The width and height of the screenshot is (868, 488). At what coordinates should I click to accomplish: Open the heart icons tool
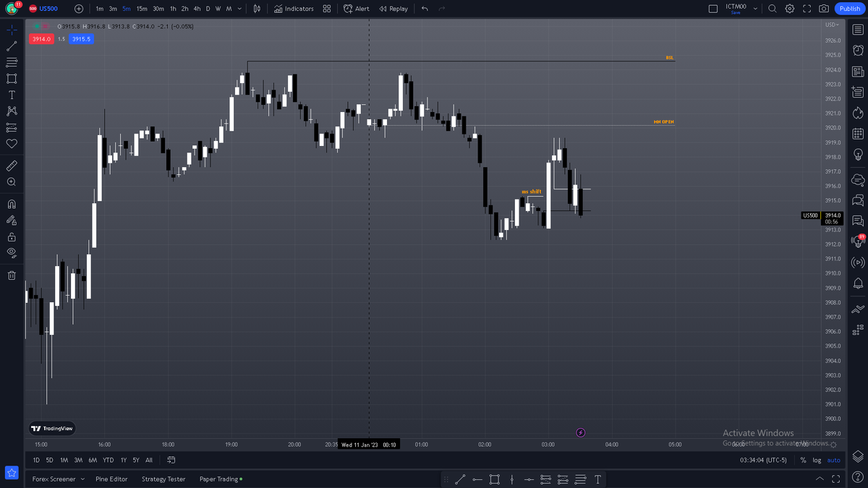[x=12, y=144]
